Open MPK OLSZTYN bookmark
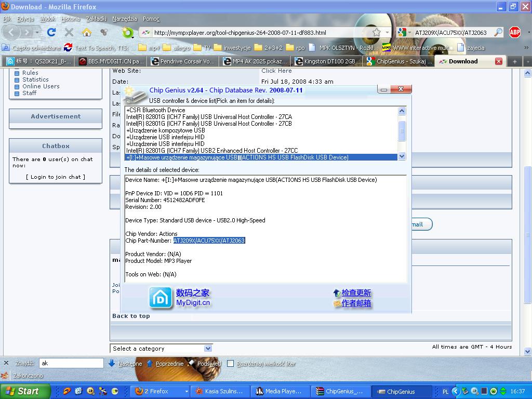Screen dimensions: 532x399 [343, 48]
